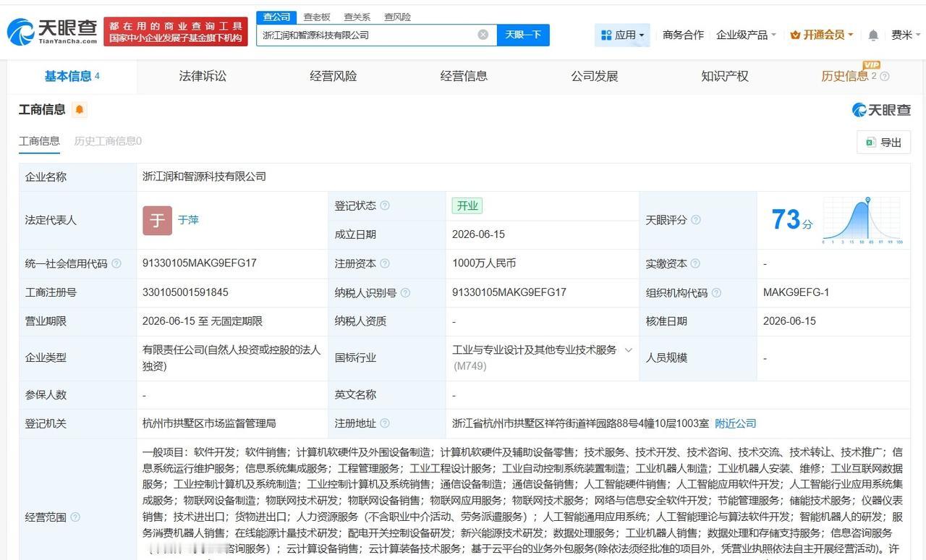Image resolution: width=926 pixels, height=560 pixels.
Task: Click the help icon next to 组织机构代码
Action: [x=716, y=292]
